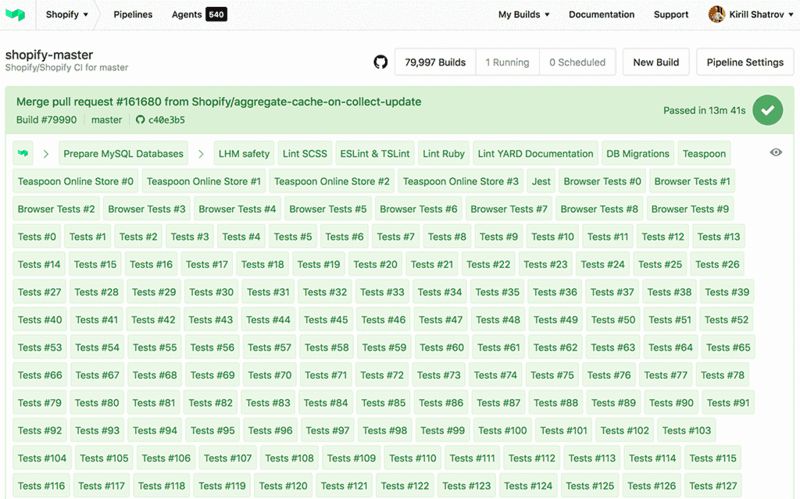Click the New Build button
The width and height of the screenshot is (800, 499).
click(656, 62)
